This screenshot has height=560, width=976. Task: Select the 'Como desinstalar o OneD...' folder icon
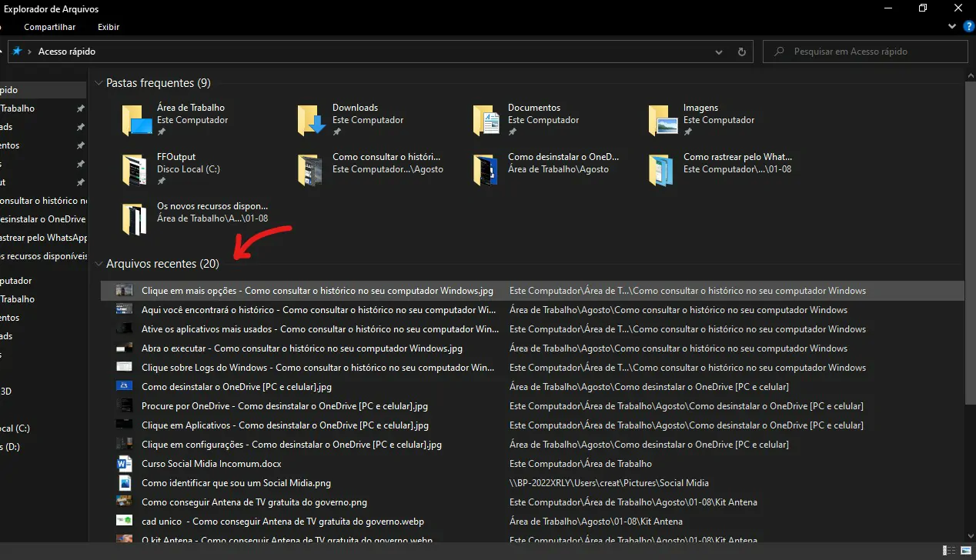pos(486,170)
